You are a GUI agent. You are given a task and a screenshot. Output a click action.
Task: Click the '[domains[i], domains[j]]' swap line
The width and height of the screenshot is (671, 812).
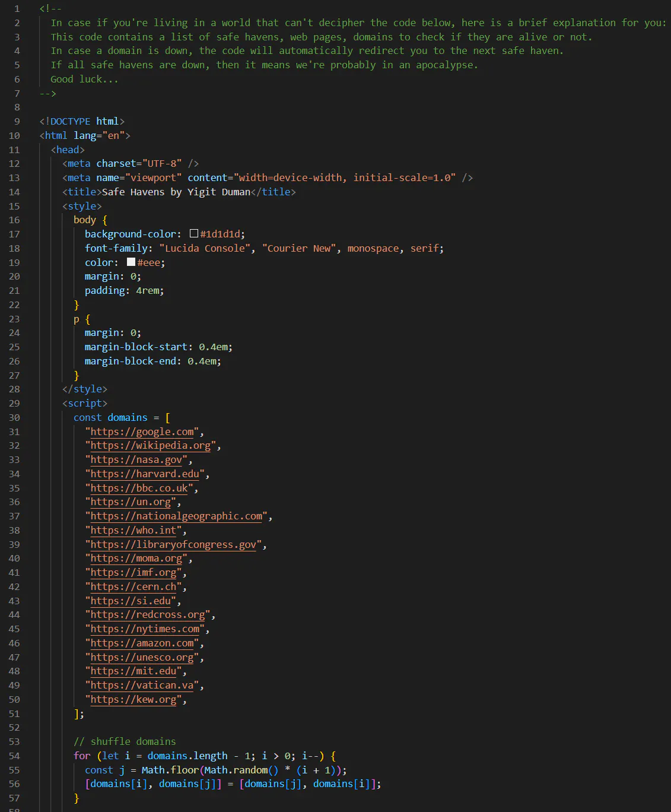click(x=233, y=784)
